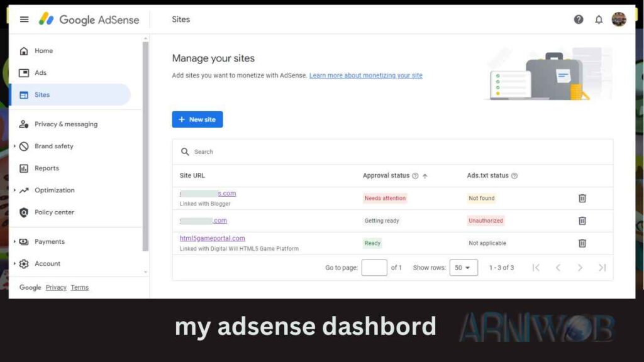Viewport: 644px width, 362px height.
Task: Delete html5gameportal.com using its trash icon
Action: [x=582, y=243]
